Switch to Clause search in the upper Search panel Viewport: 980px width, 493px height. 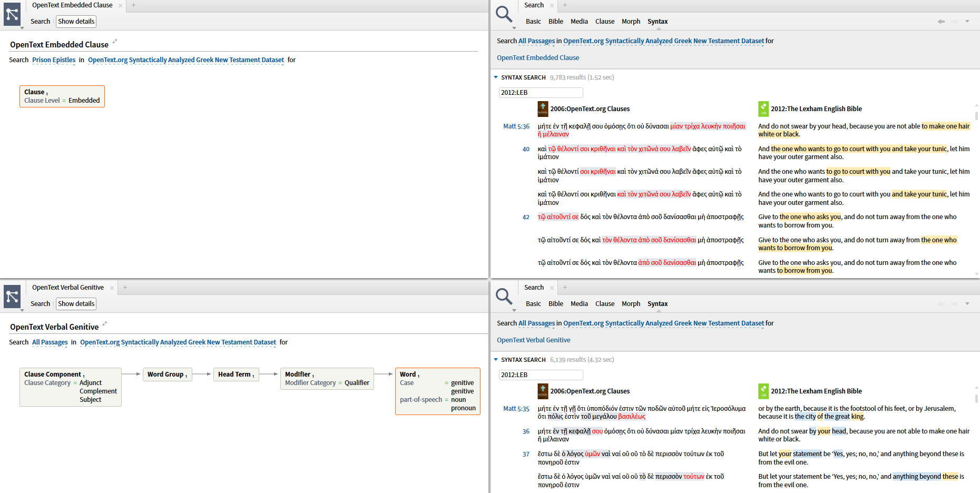(605, 22)
